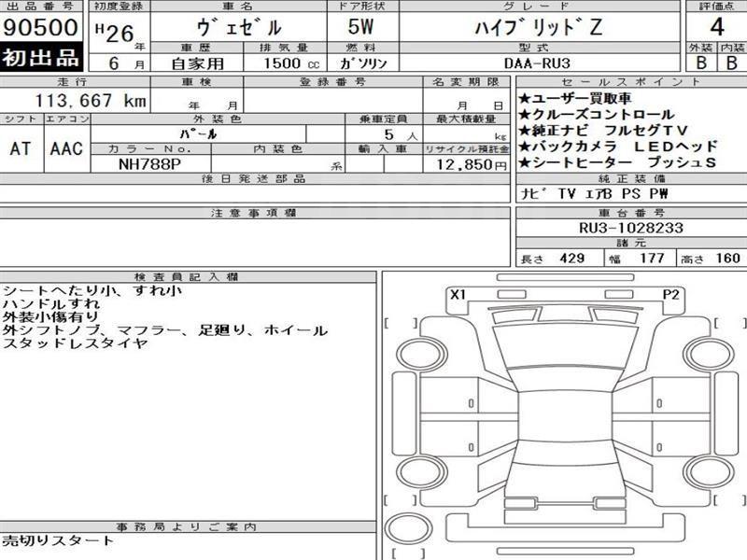The height and width of the screenshot is (560, 747).
Task: Select the note シートへたり小、すれ小
Action: pos(92,290)
